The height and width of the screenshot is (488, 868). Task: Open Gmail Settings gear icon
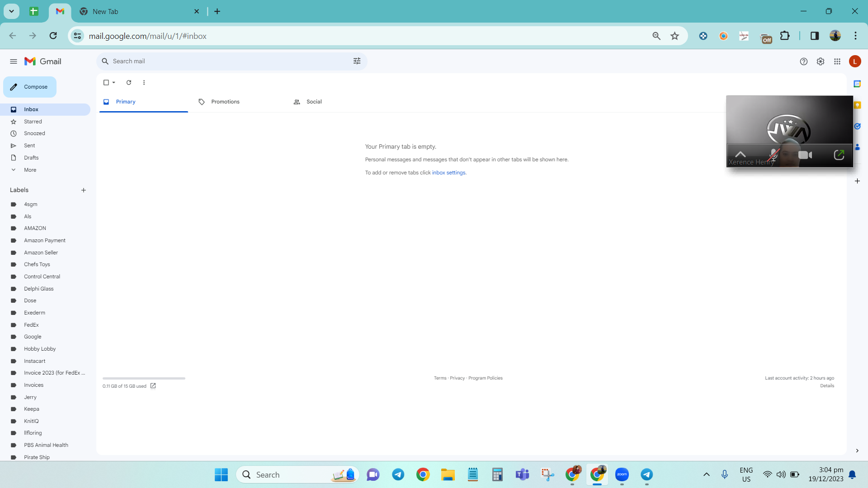pyautogui.click(x=821, y=61)
